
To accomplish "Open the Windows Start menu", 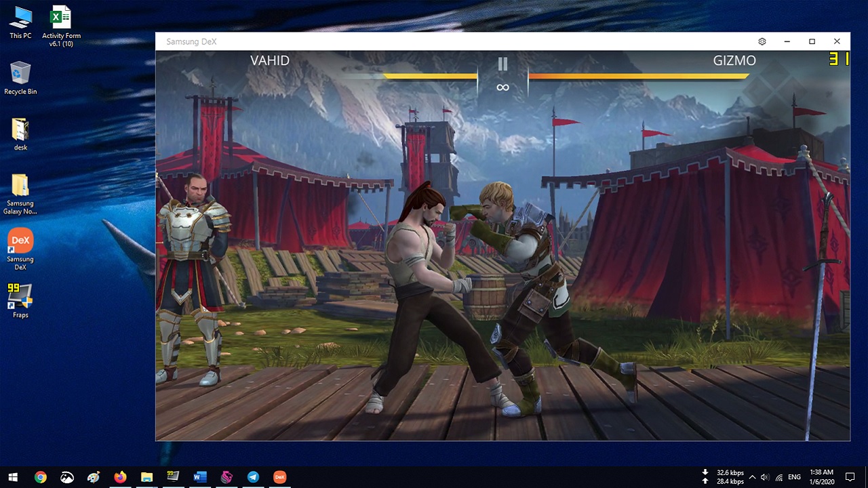I will [13, 477].
